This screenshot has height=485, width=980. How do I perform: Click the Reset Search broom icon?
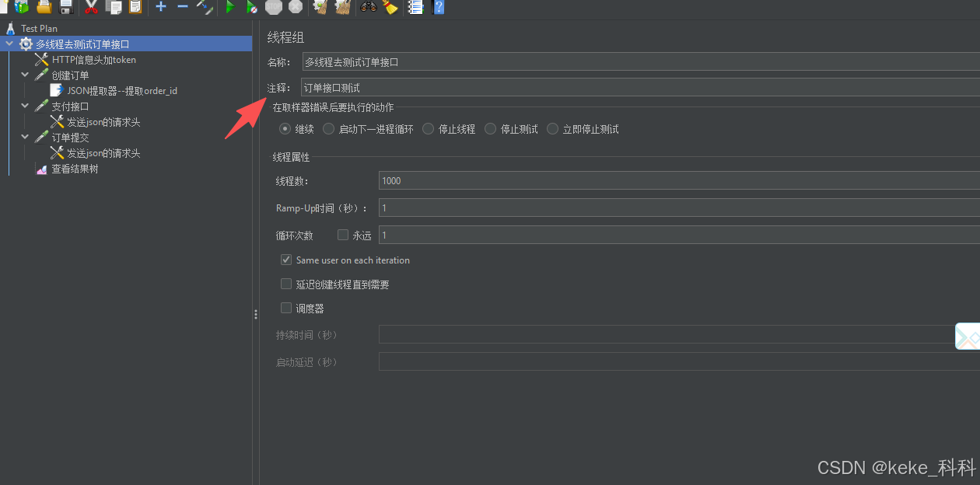(390, 7)
